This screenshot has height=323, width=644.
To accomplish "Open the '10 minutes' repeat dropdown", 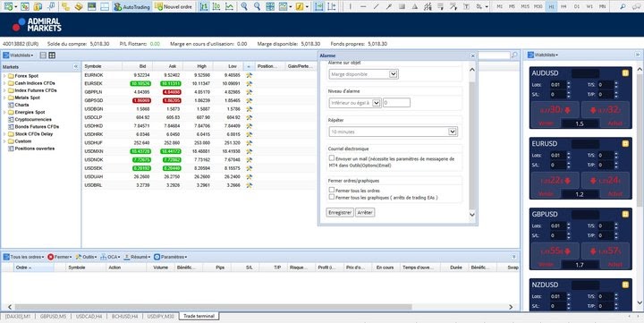I will [393, 132].
